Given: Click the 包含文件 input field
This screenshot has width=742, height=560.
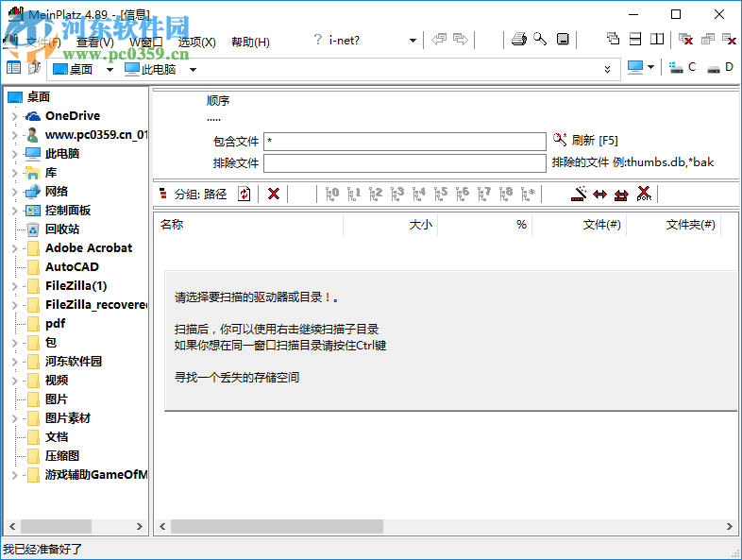Looking at the screenshot, I should pyautogui.click(x=405, y=141).
